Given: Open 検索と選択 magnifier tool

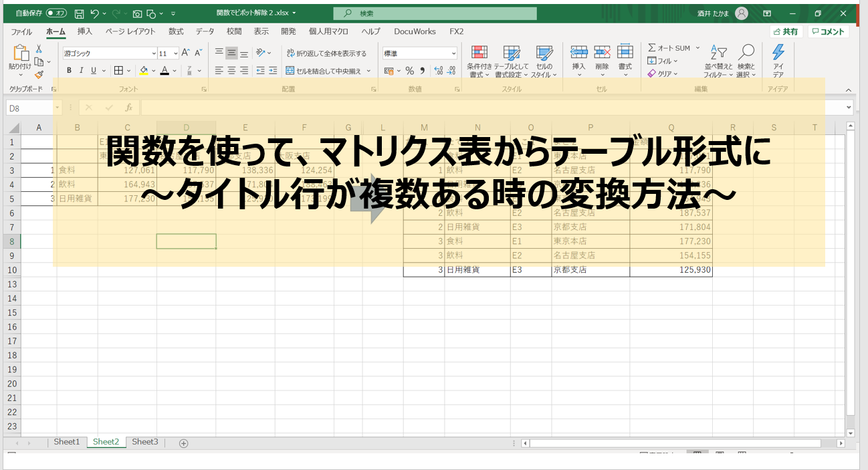Looking at the screenshot, I should point(746,61).
